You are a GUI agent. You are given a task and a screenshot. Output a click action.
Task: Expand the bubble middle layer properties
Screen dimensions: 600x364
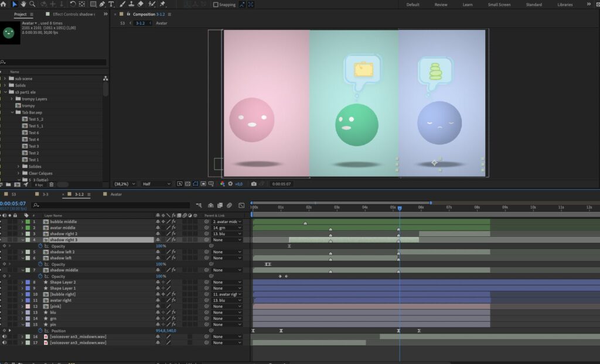point(22,222)
